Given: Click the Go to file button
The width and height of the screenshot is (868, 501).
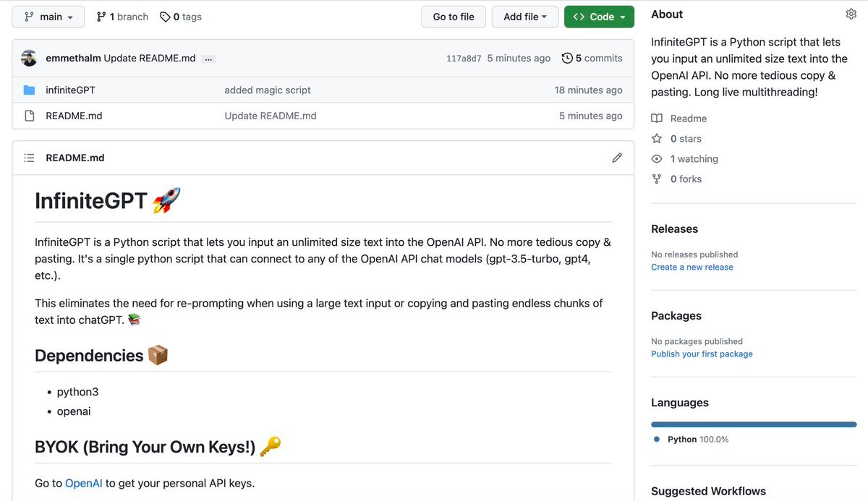Looking at the screenshot, I should point(454,17).
